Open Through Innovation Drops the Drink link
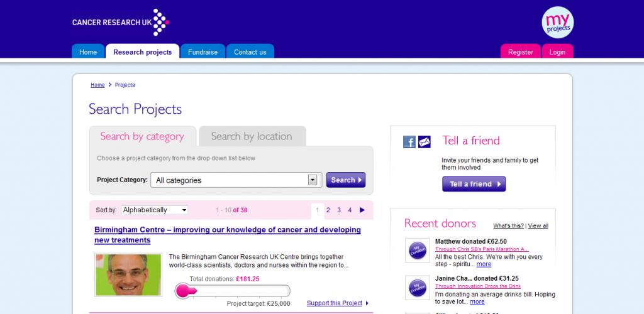The width and height of the screenshot is (644, 314). point(478,286)
